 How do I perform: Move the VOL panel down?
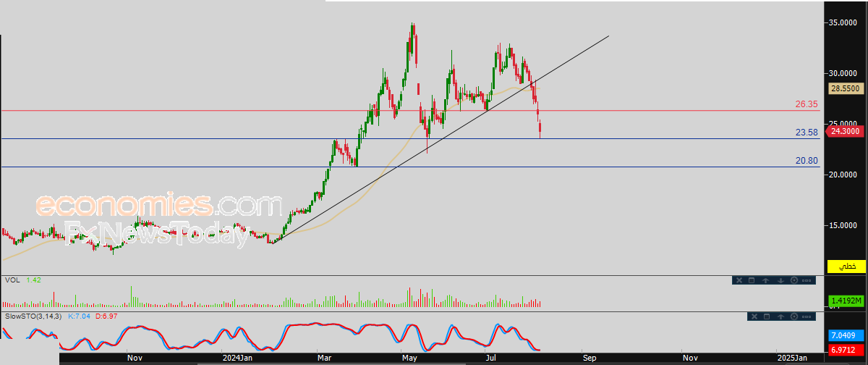click(x=780, y=280)
